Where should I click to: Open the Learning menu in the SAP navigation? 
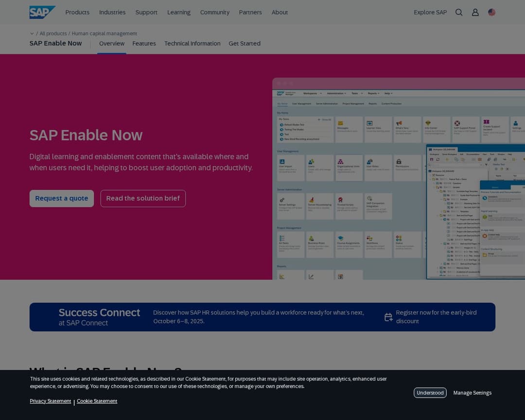179,12
